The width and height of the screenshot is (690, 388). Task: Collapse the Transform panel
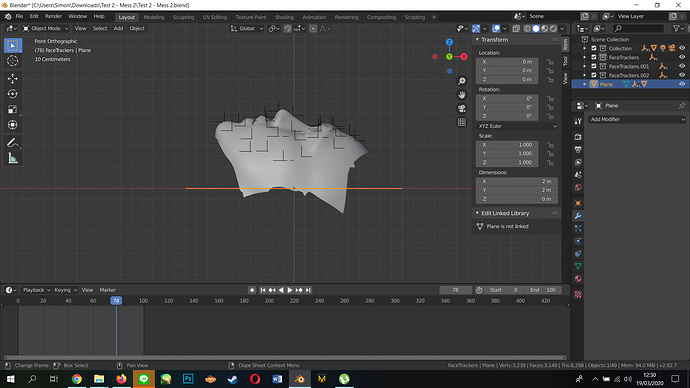click(x=477, y=40)
